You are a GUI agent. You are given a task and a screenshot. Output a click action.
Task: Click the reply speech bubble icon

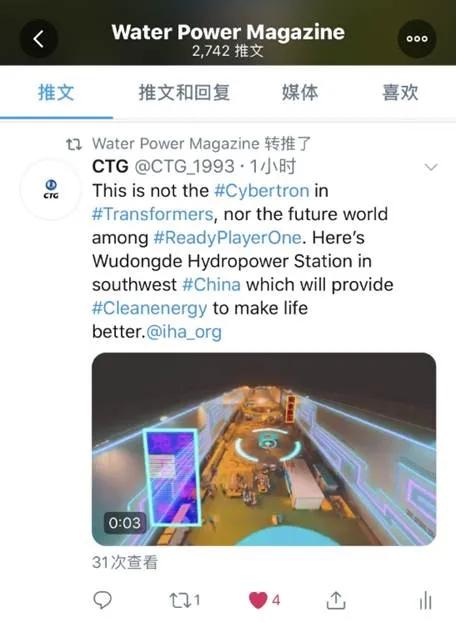102,600
